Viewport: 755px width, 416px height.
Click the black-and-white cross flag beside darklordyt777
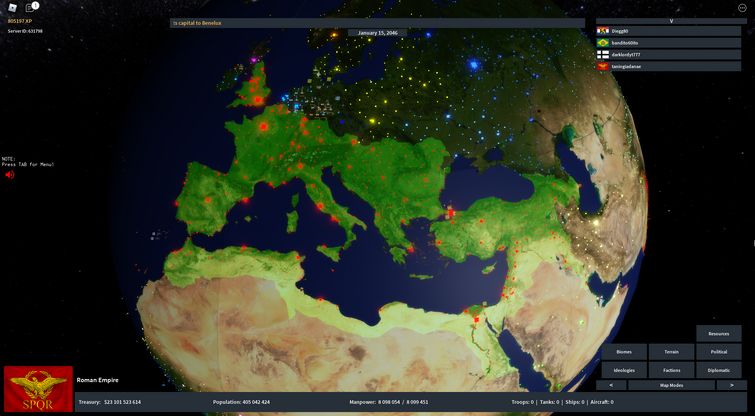pyautogui.click(x=603, y=55)
